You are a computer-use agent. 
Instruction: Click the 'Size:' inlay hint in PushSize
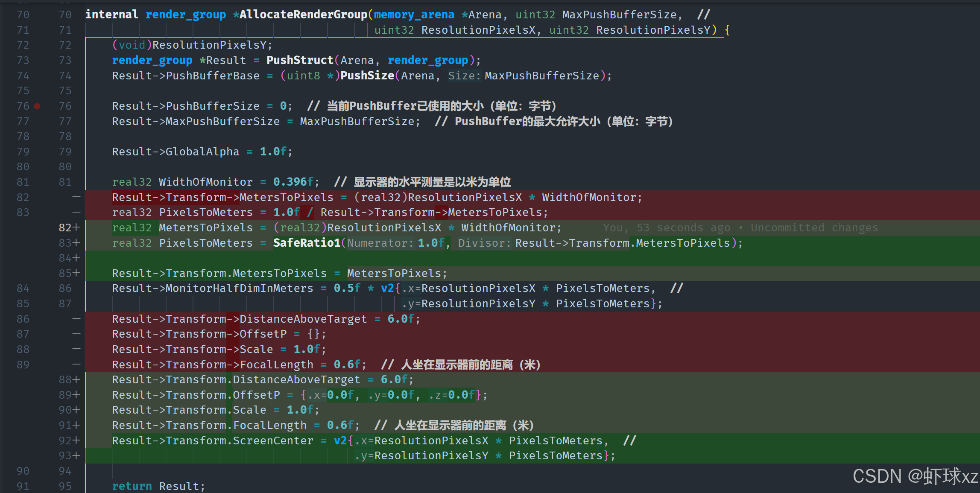tap(464, 76)
